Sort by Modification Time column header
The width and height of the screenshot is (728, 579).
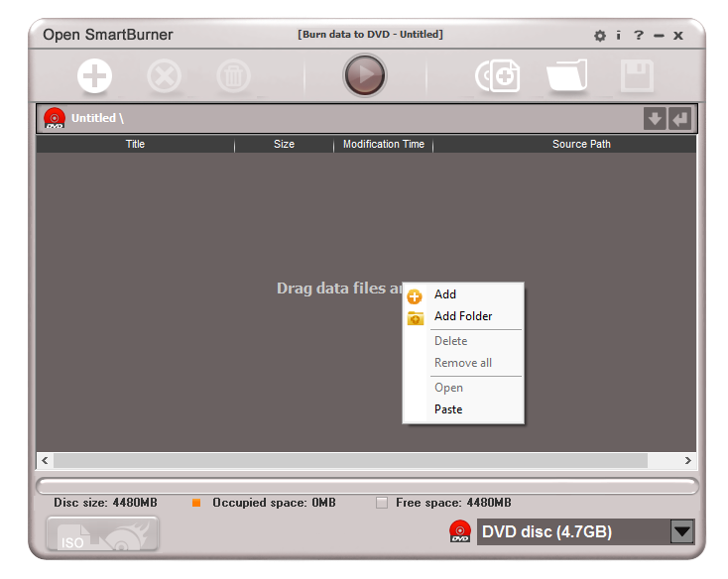384,145
